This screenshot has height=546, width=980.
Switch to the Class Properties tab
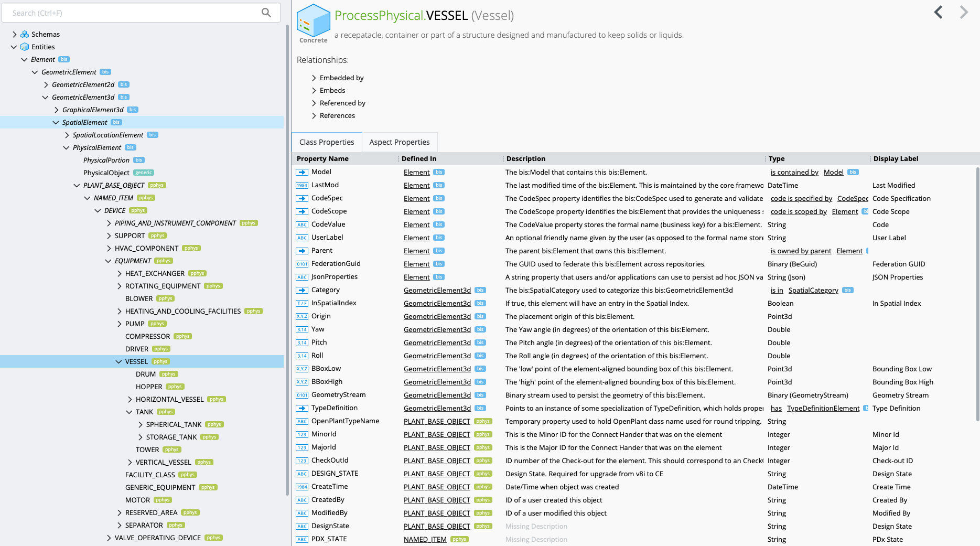pos(327,142)
